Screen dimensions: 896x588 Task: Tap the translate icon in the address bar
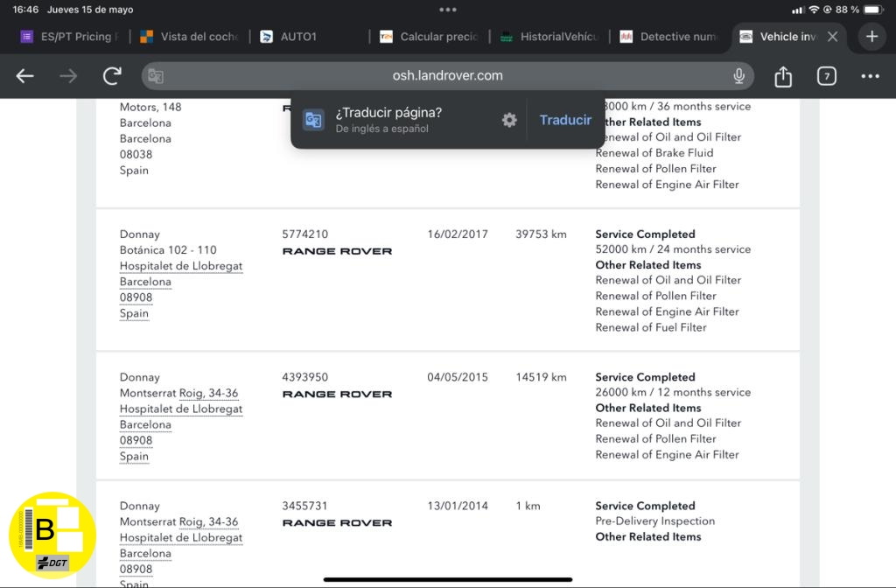(x=156, y=76)
